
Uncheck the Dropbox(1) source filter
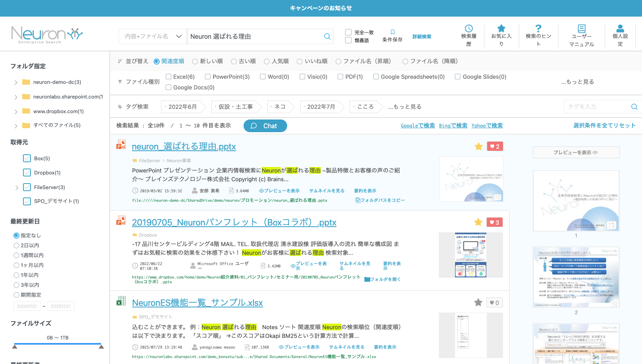click(x=27, y=173)
